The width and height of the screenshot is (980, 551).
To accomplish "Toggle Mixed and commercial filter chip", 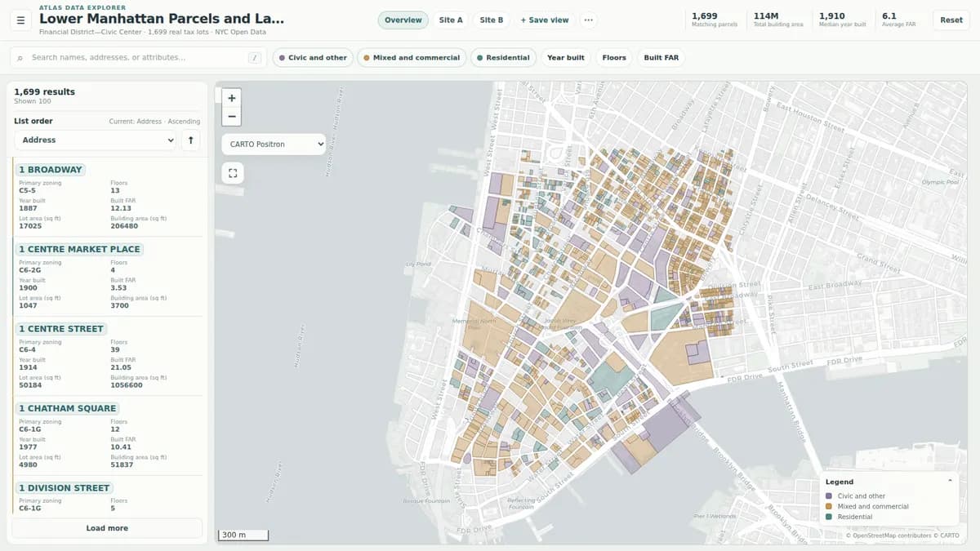I will point(412,58).
